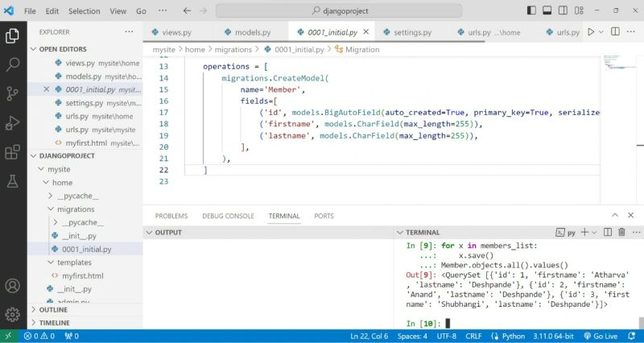Open the Selection menu
The width and height of the screenshot is (644, 343).
(x=85, y=11)
